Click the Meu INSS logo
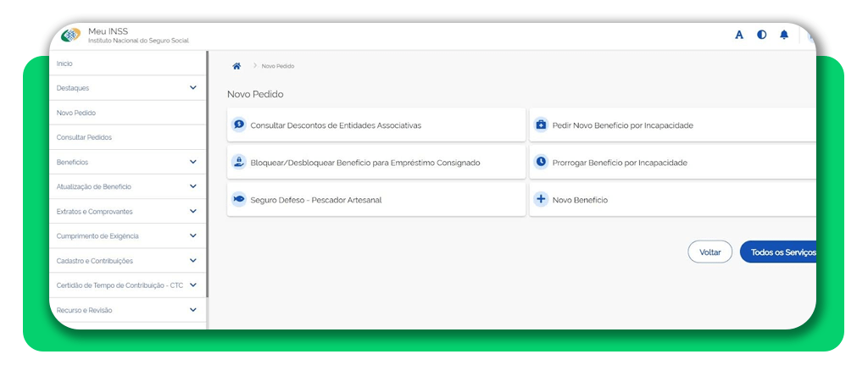 tap(71, 36)
